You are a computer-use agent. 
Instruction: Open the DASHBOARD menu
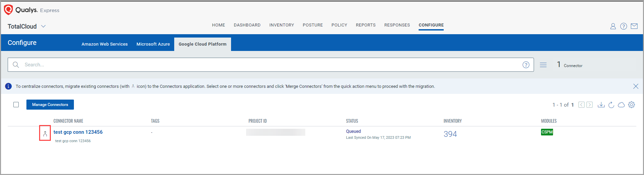tap(247, 25)
